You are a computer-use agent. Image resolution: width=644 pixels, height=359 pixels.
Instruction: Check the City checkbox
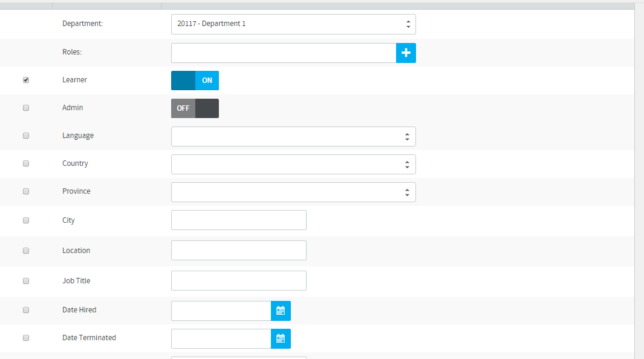(x=26, y=220)
